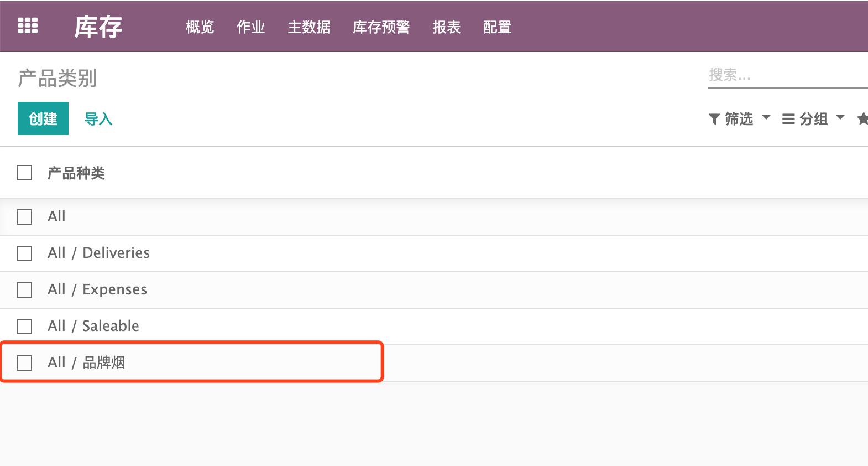The height and width of the screenshot is (466, 868).
Task: Select the checkbox for All / 品牌烟
Action: 24,363
